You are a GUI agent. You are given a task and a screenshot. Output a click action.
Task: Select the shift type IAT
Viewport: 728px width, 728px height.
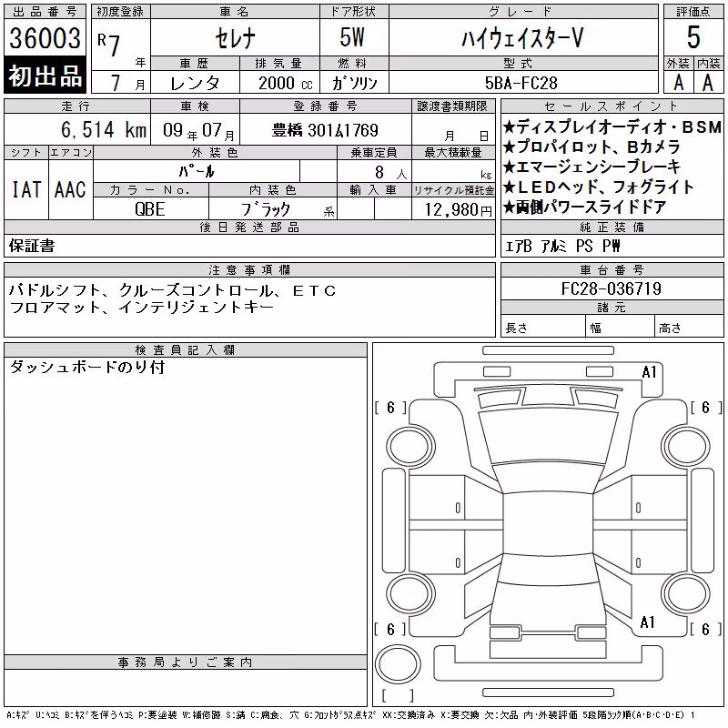26,189
